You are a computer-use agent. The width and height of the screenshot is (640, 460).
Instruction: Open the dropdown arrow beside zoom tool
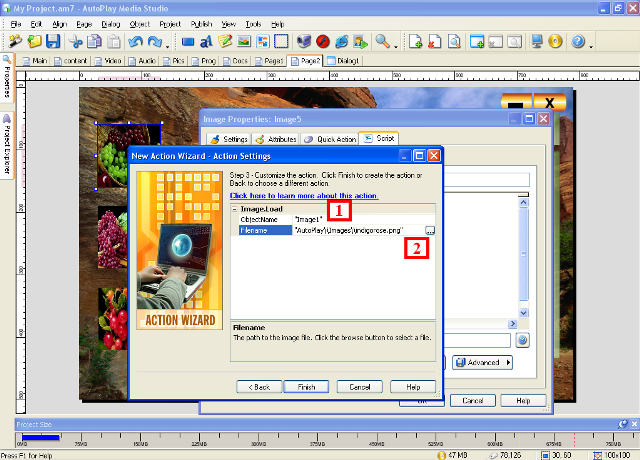[396, 44]
